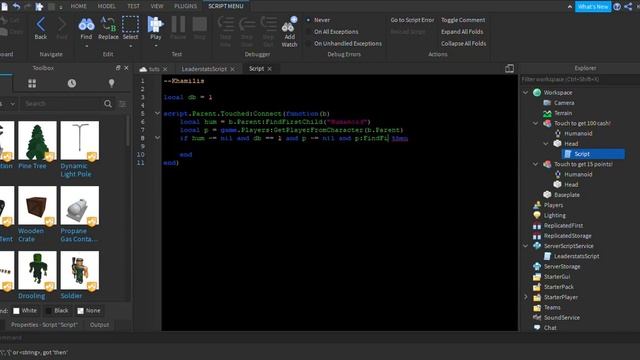Viewport: 640px width, 360px height.
Task: Select the SoundService item in Explorer
Action: pyautogui.click(x=562, y=317)
